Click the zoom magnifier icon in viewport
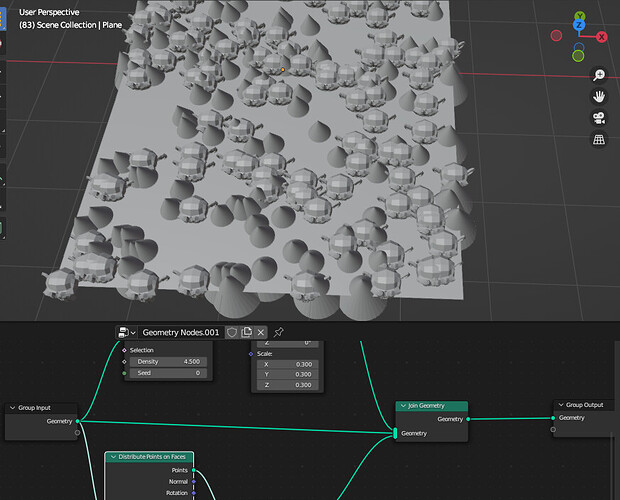 (x=599, y=75)
